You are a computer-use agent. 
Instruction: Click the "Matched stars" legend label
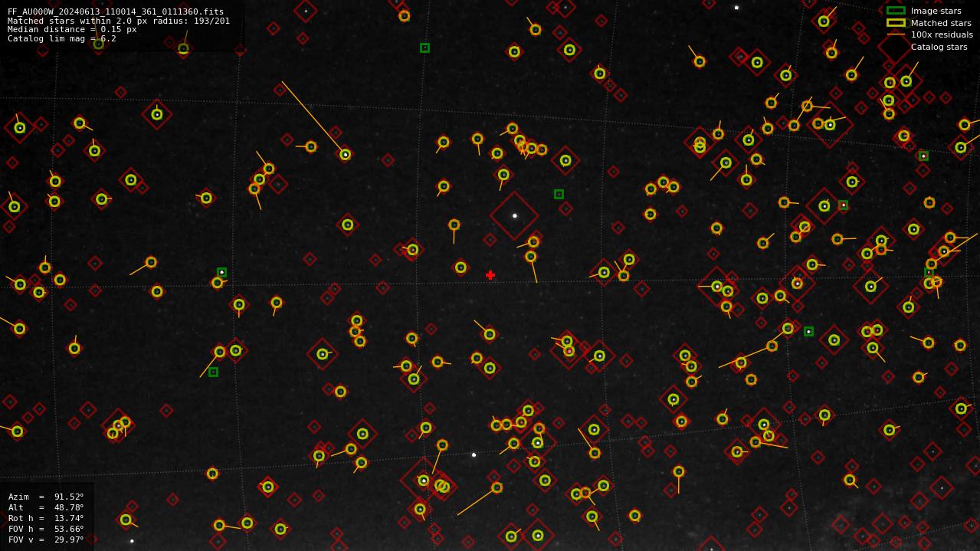click(x=941, y=23)
